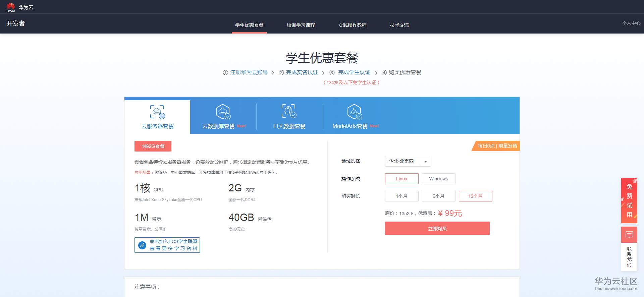This screenshot has width=644, height=297.
Task: Open 个人中心 link
Action: click(631, 23)
